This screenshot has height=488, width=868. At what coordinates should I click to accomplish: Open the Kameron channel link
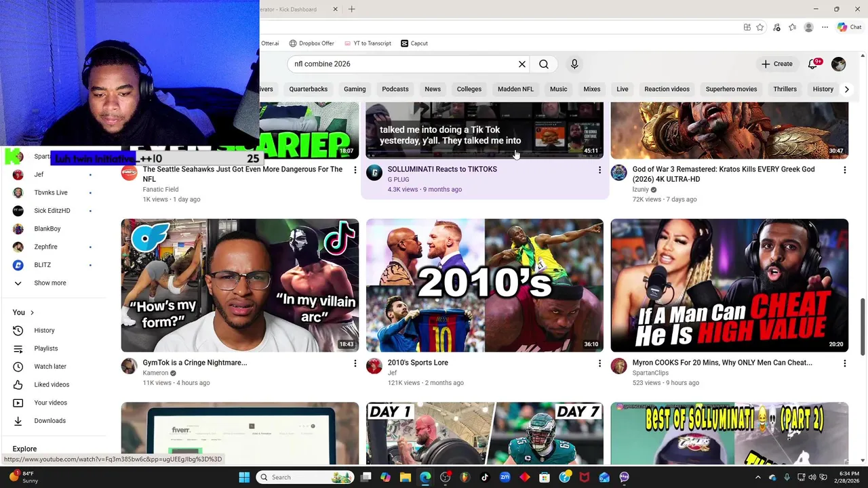pos(155,373)
